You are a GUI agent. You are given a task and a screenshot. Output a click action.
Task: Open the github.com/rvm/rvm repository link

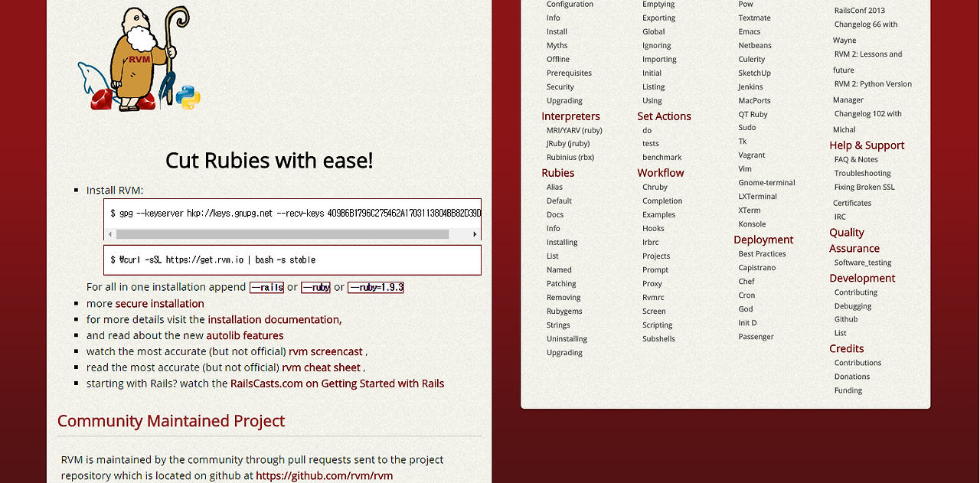(x=324, y=476)
